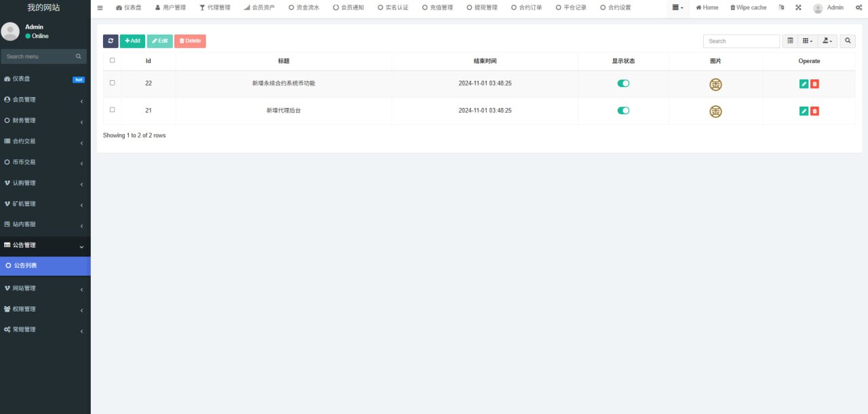
Task: Click the hamburger sidebar toggle icon
Action: pos(100,7)
